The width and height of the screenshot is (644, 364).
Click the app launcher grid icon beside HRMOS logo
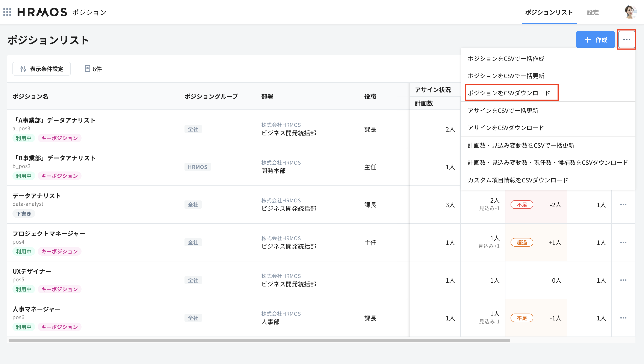tap(8, 12)
